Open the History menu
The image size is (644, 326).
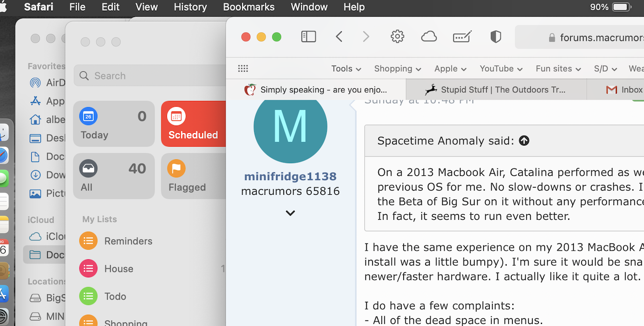[191, 7]
